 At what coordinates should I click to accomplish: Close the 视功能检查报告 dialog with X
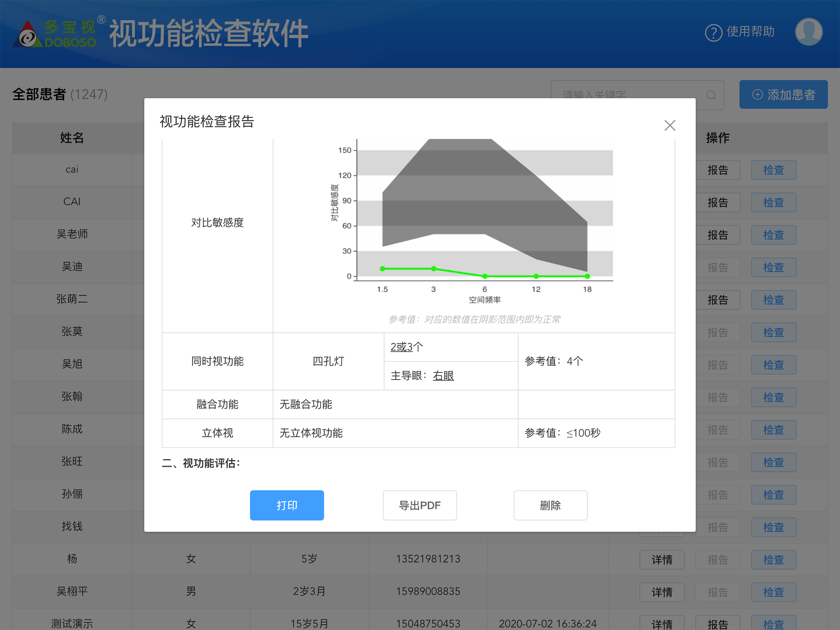pos(669,126)
